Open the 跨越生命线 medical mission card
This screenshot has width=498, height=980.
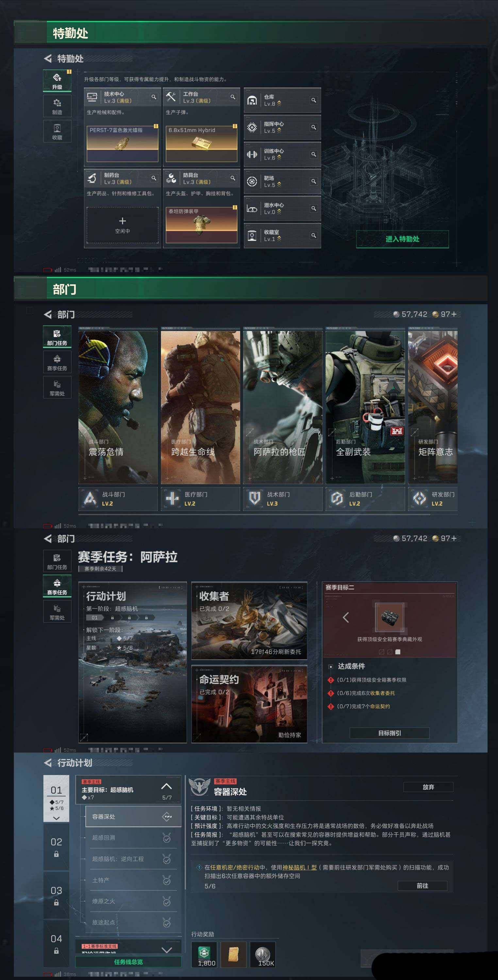pyautogui.click(x=200, y=407)
